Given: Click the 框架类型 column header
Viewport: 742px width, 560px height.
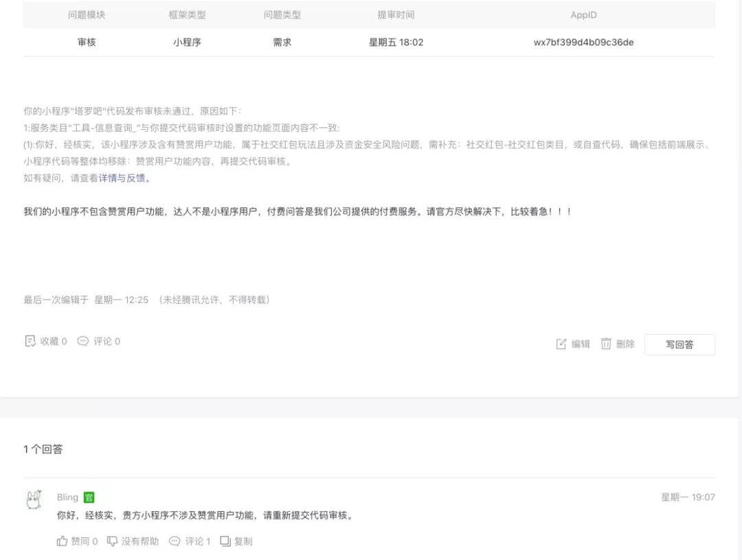Looking at the screenshot, I should pos(188,14).
